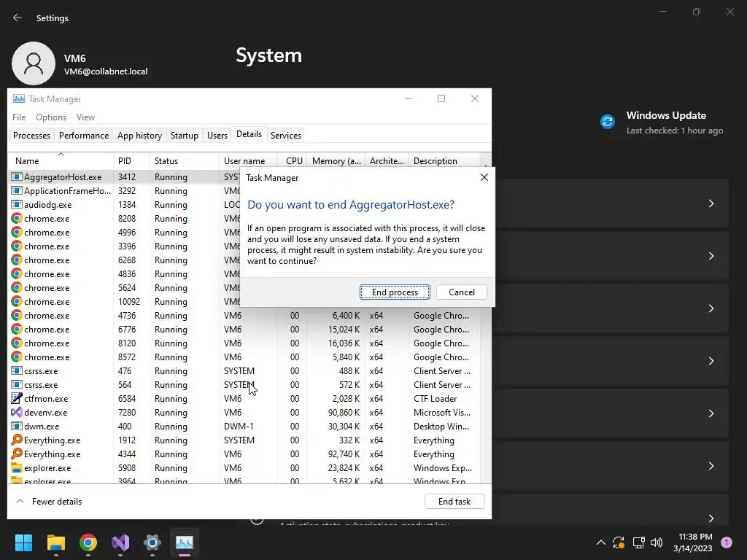
Task: Select the audiodg.exe process icon
Action: (17, 204)
